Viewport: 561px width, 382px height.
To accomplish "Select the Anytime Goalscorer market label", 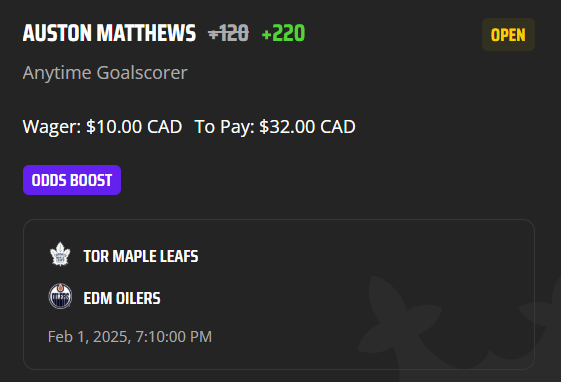I will click(105, 73).
